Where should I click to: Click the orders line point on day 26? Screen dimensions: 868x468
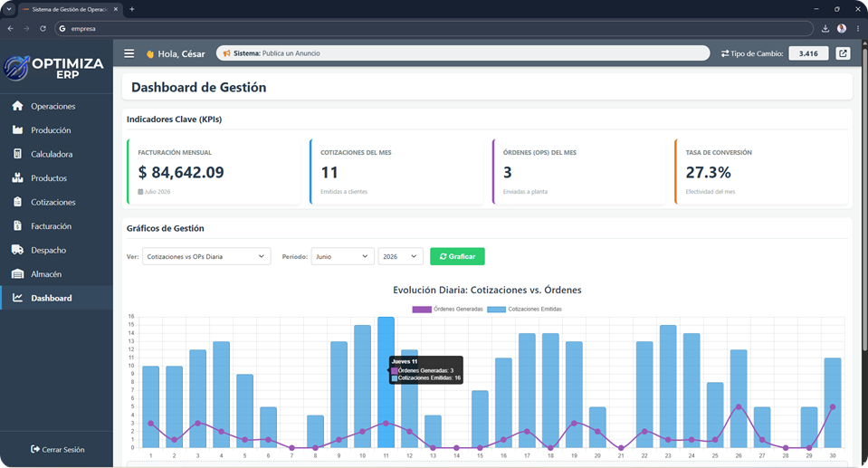point(739,407)
